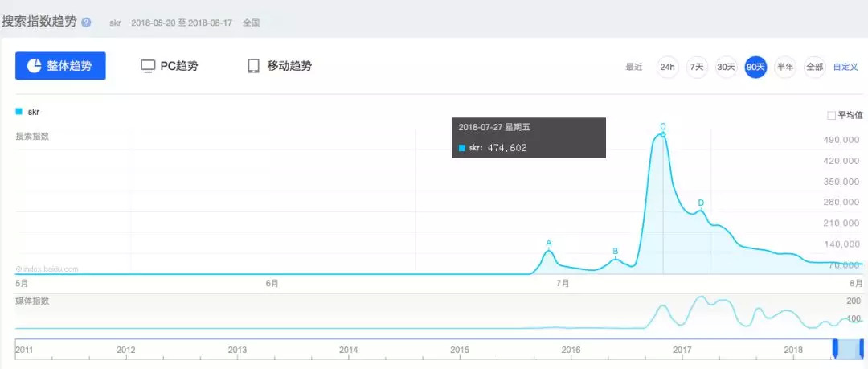
Task: Switch to the 半年 half-year range
Action: (x=784, y=67)
